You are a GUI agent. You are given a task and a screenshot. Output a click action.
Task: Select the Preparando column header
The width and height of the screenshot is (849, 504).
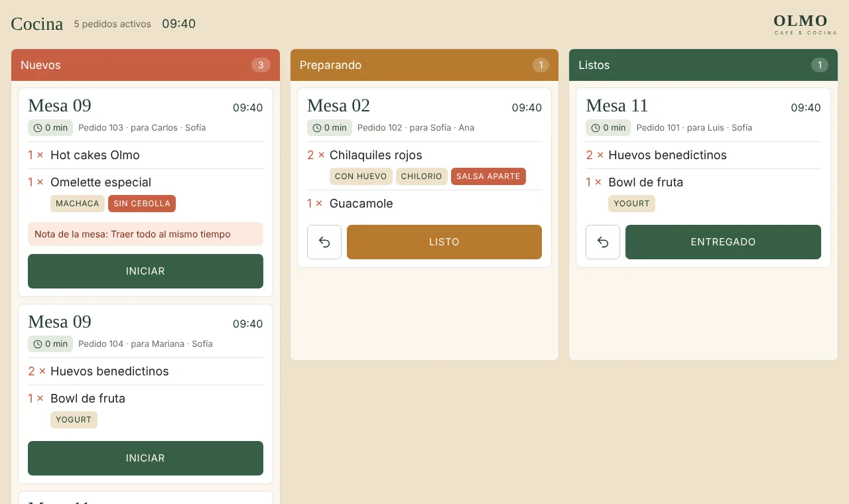424,65
